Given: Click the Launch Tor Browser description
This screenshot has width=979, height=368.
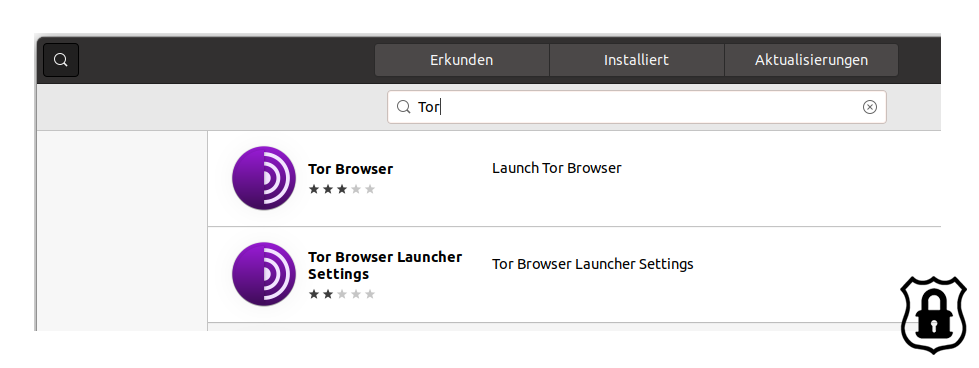Looking at the screenshot, I should (556, 168).
